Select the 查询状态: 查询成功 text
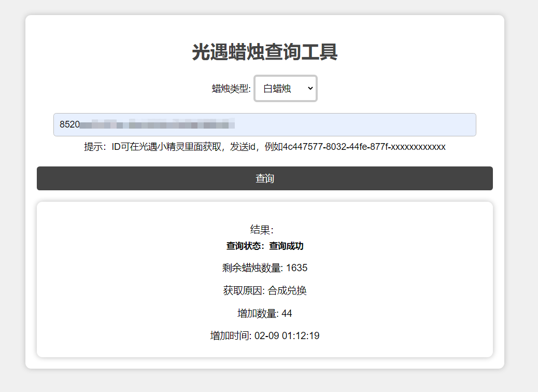538x392 pixels. [x=264, y=246]
